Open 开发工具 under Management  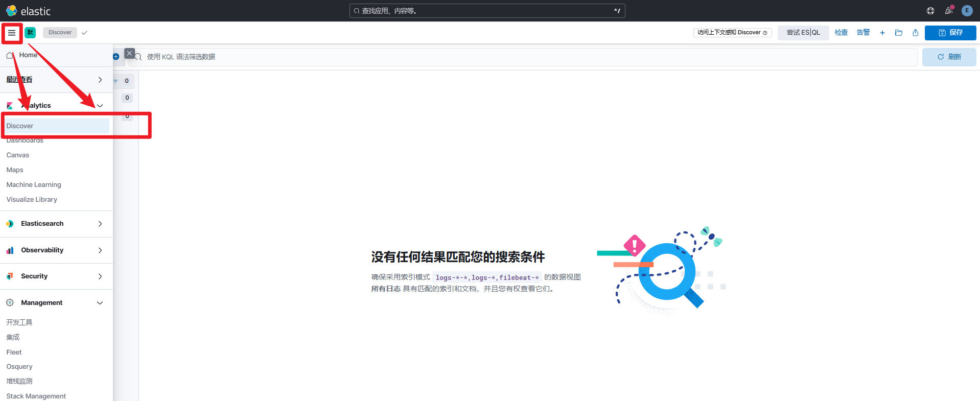19,322
